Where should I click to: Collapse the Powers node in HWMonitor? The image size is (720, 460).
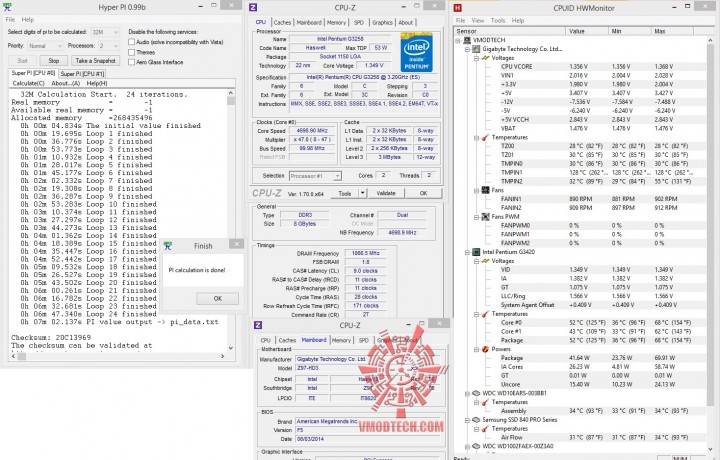point(477,349)
